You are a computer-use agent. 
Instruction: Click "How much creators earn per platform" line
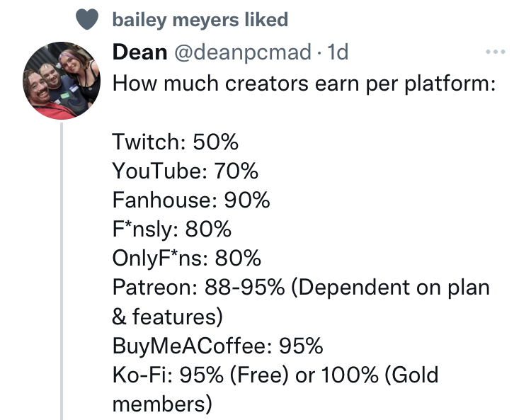(304, 84)
